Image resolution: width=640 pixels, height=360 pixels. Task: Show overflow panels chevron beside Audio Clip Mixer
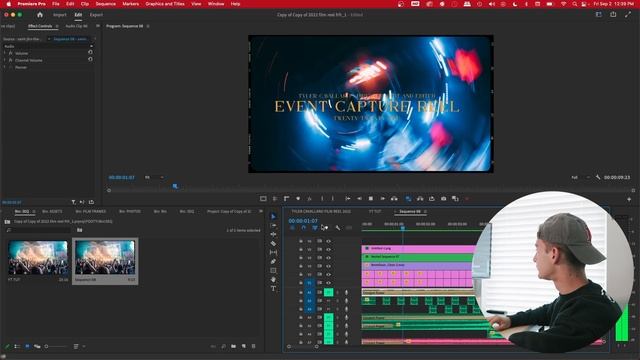[98, 26]
